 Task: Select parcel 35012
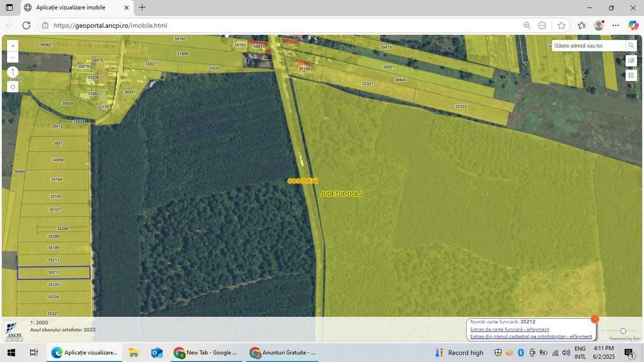coord(57,126)
